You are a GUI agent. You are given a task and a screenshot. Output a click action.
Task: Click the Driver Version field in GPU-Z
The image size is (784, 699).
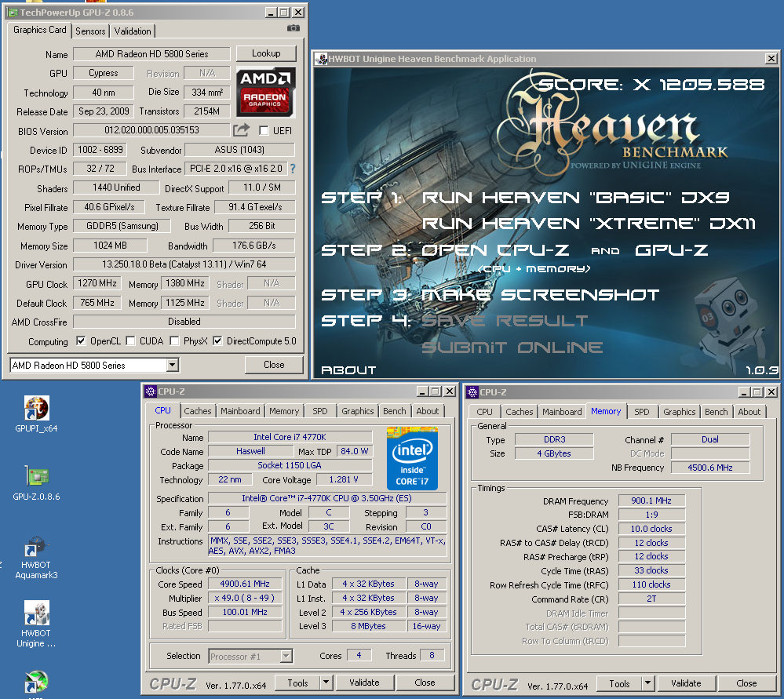(x=184, y=264)
